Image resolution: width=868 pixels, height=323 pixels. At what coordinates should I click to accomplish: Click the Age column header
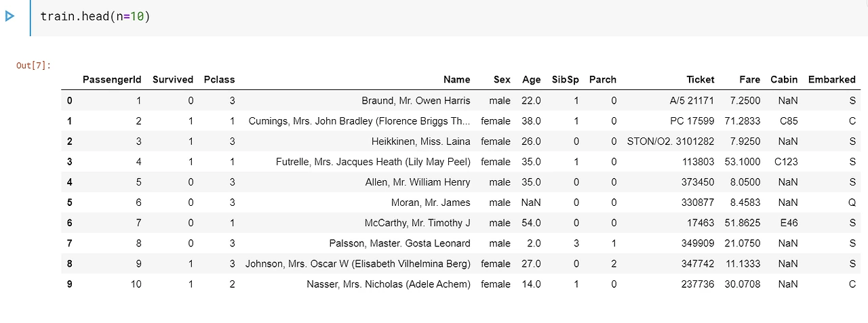pos(532,79)
